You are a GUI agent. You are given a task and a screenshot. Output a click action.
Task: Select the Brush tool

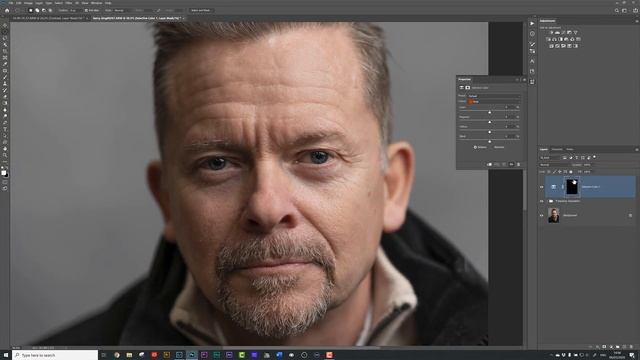click(5, 77)
